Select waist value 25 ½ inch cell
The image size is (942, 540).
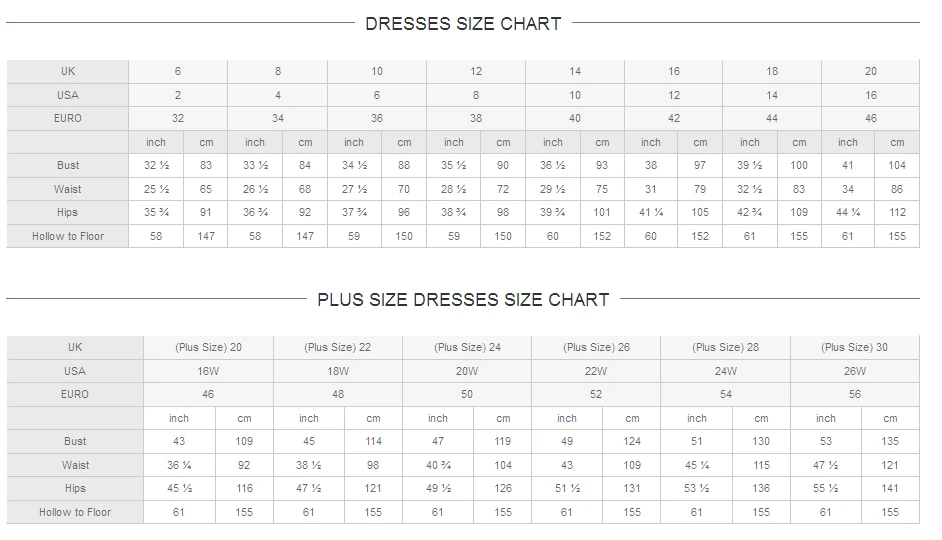tap(156, 189)
